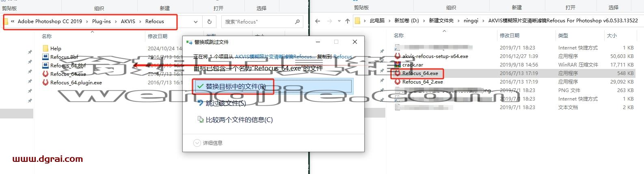
Task: Select Refocus_64.8bf file icon
Action: point(45,65)
